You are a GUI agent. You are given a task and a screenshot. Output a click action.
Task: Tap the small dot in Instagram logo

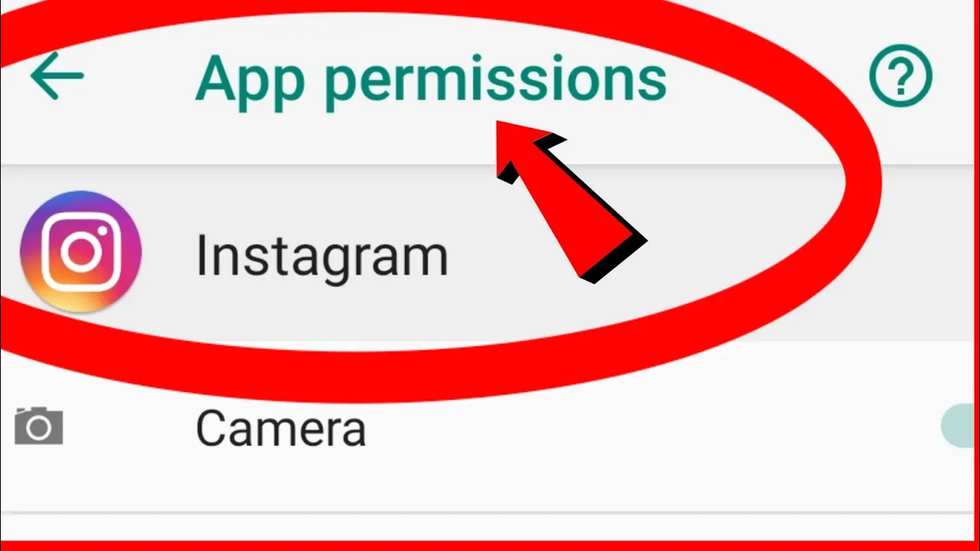106,228
